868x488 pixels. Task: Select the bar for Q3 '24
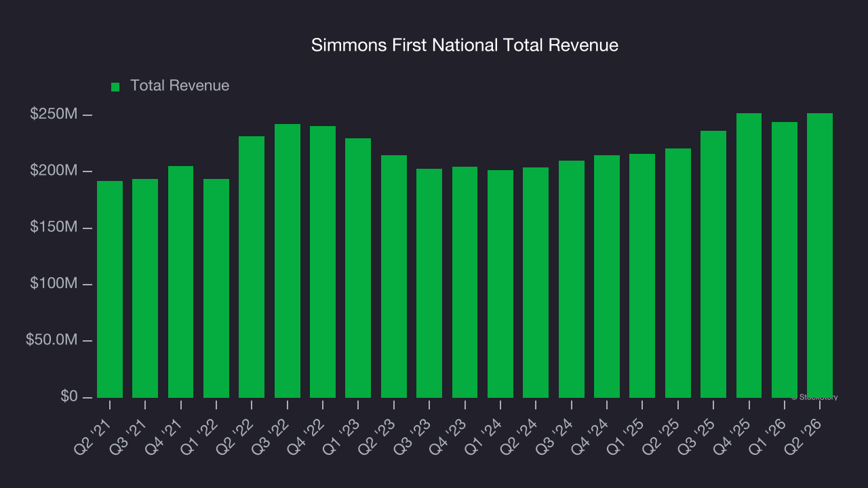571,279
